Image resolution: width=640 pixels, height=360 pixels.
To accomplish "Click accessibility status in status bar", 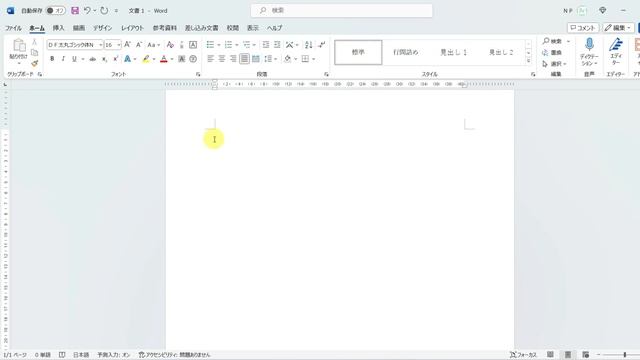I will click(x=174, y=355).
